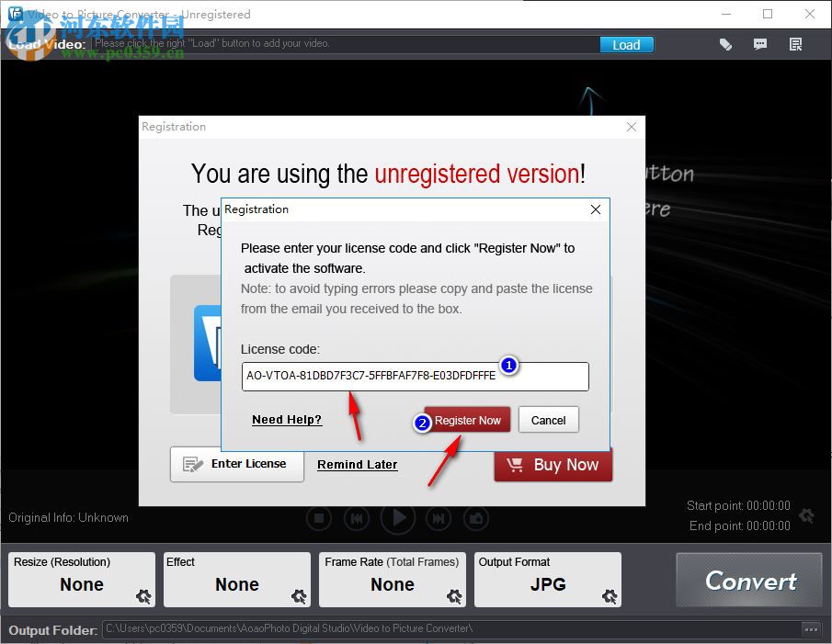Open the price tag icon in the toolbar
The image size is (832, 644).
click(725, 43)
